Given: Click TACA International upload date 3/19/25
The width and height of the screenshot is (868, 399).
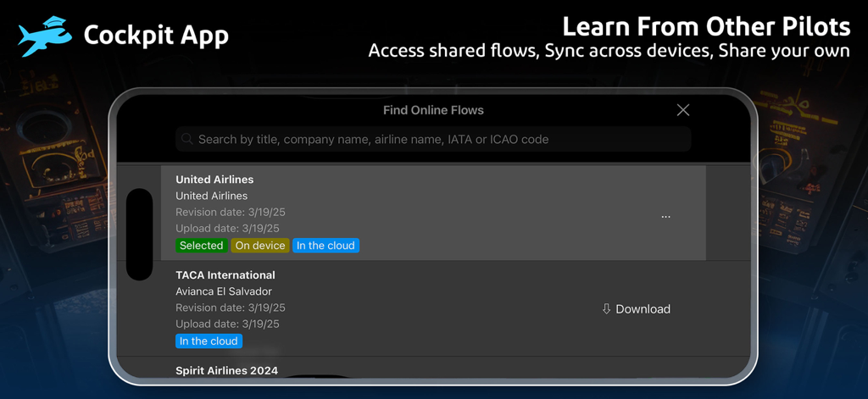Looking at the screenshot, I should pos(227,324).
